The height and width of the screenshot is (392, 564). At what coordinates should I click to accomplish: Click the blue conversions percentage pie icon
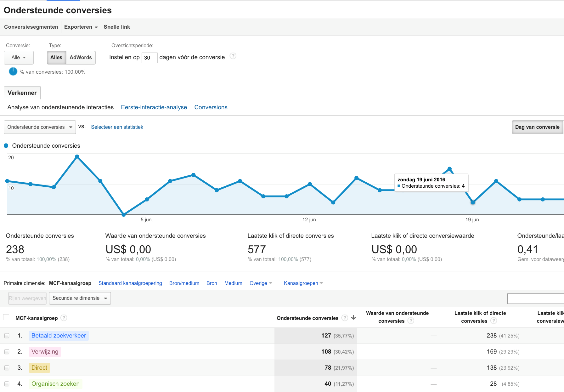(13, 71)
